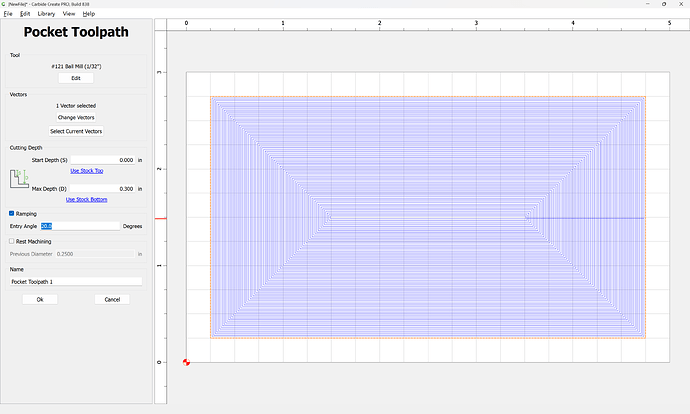Open the Help menu
The image size is (690, 414).
click(89, 14)
